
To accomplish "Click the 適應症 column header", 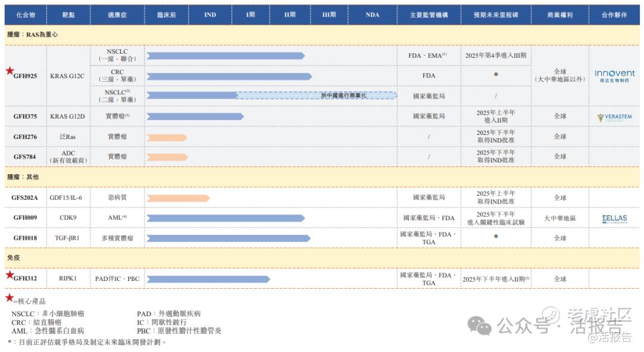I will (x=117, y=15).
